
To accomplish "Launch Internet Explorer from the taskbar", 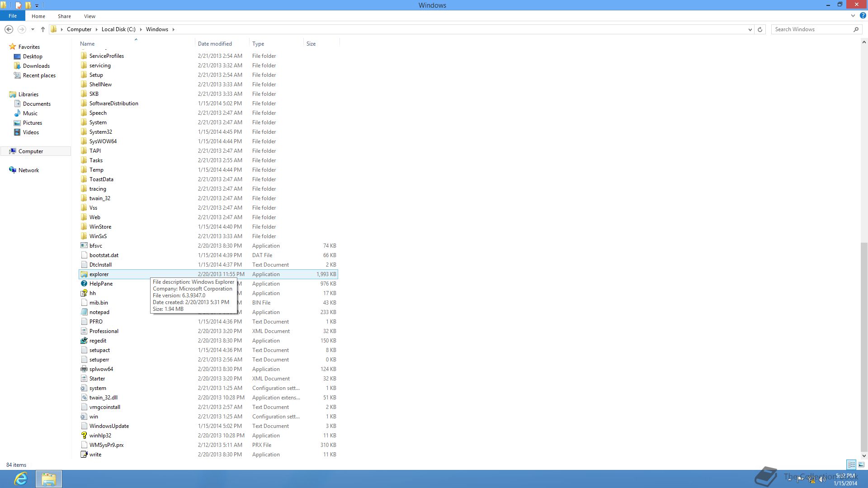I will pyautogui.click(x=21, y=479).
